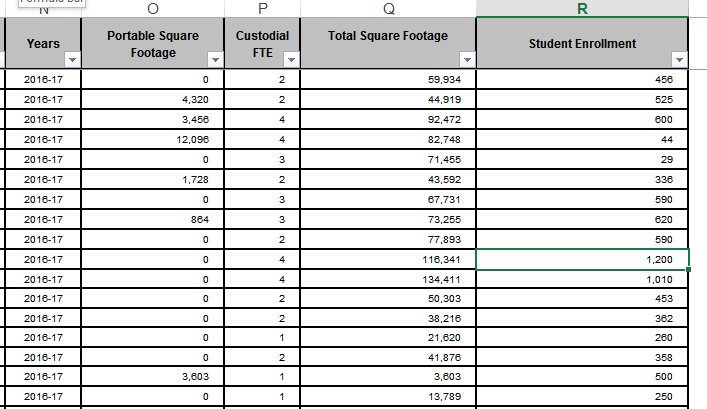The width and height of the screenshot is (707, 409).
Task: Open the Custodial FTE filter dropdown
Action: 291,60
